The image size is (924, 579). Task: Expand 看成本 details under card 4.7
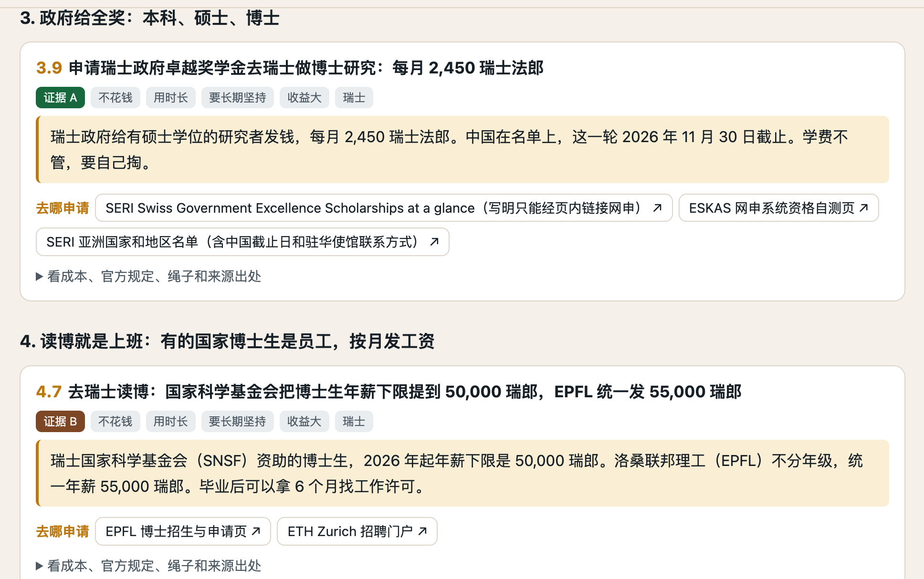click(x=148, y=566)
